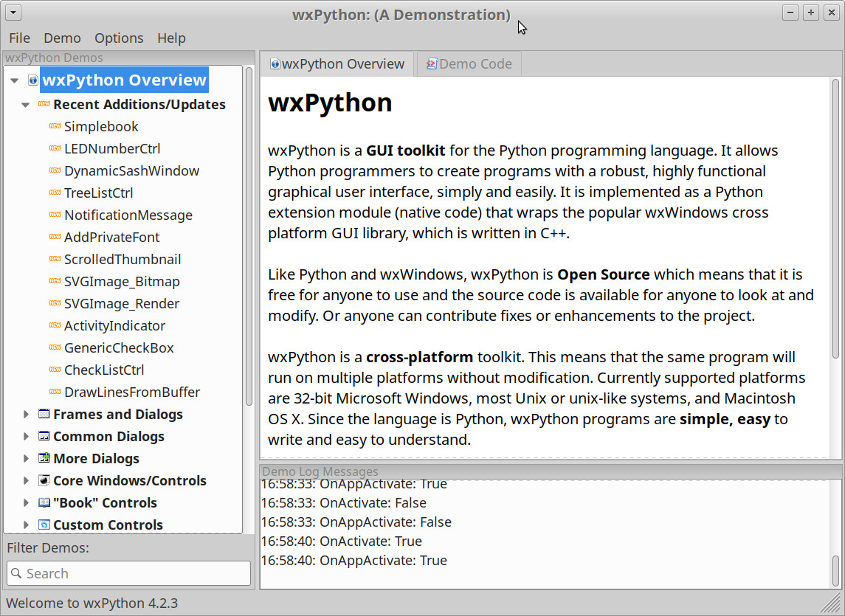Viewport: 845px width, 616px height.
Task: Click the Common Dialogs category icon
Action: (x=44, y=437)
